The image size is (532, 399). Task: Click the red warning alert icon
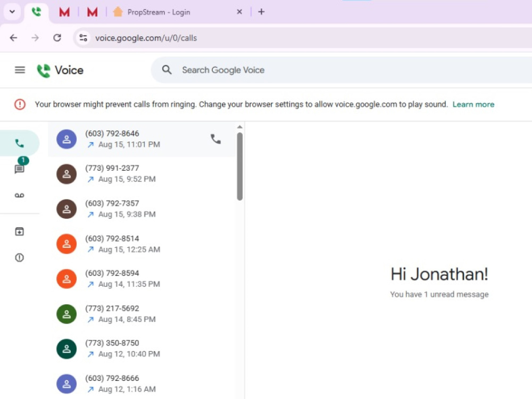click(x=20, y=104)
